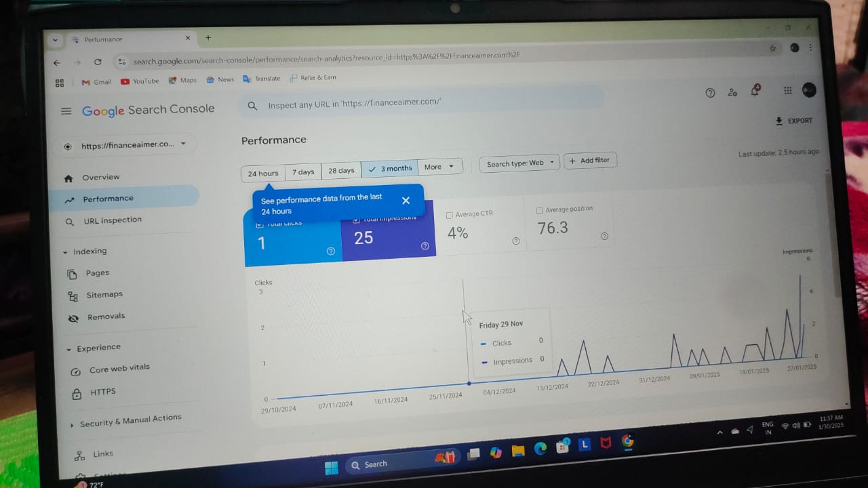
Task: Open Refer & Earn bookmark
Action: coord(313,78)
